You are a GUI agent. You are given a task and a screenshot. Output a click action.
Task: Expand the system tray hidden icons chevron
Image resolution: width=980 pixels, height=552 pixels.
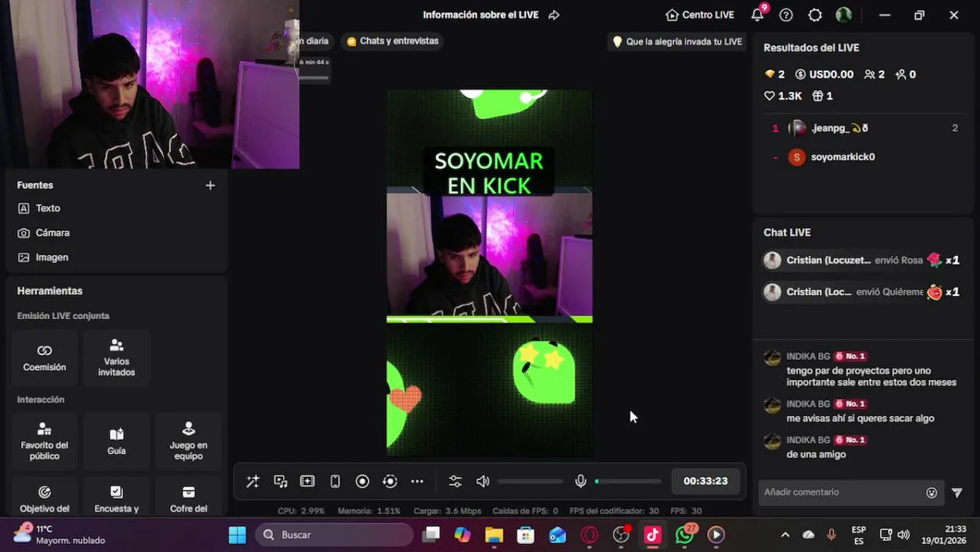click(785, 535)
